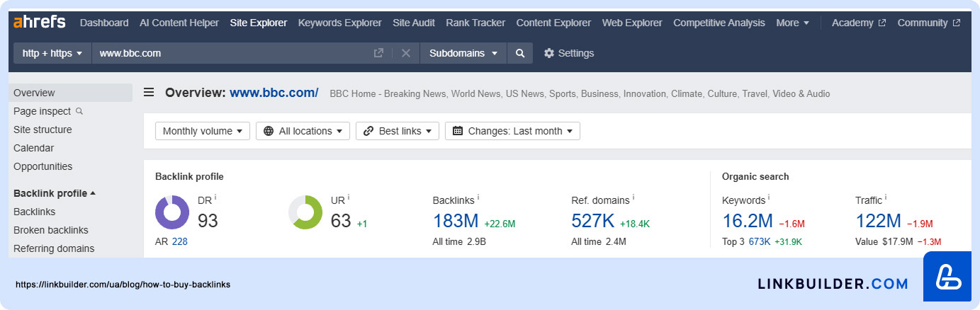The height and width of the screenshot is (310, 980).
Task: Click the UR donut chart
Action: pyautogui.click(x=305, y=212)
